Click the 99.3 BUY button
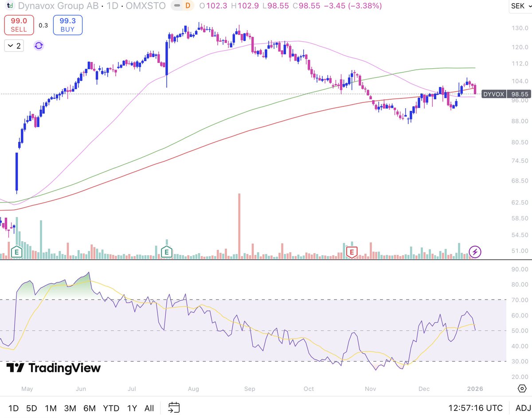532x418 pixels. tap(67, 25)
